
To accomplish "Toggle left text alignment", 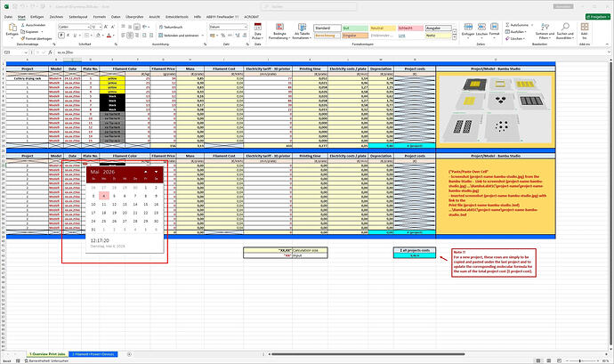I will 123,36.
